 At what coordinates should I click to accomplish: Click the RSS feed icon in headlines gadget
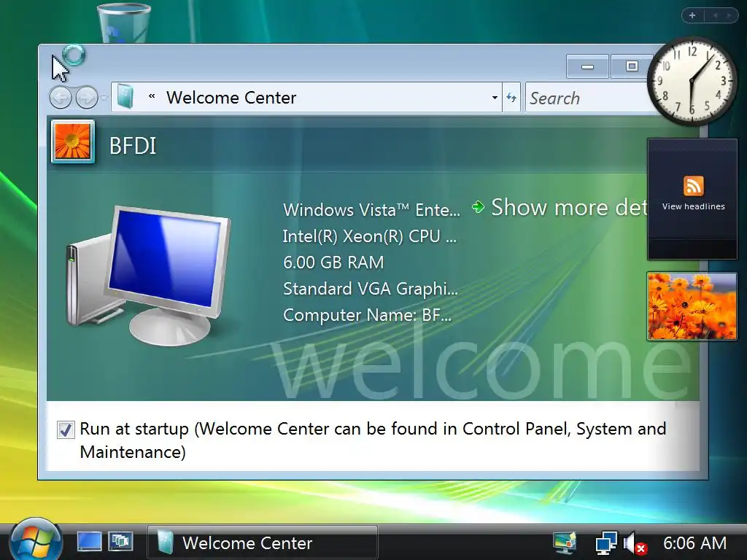point(693,186)
